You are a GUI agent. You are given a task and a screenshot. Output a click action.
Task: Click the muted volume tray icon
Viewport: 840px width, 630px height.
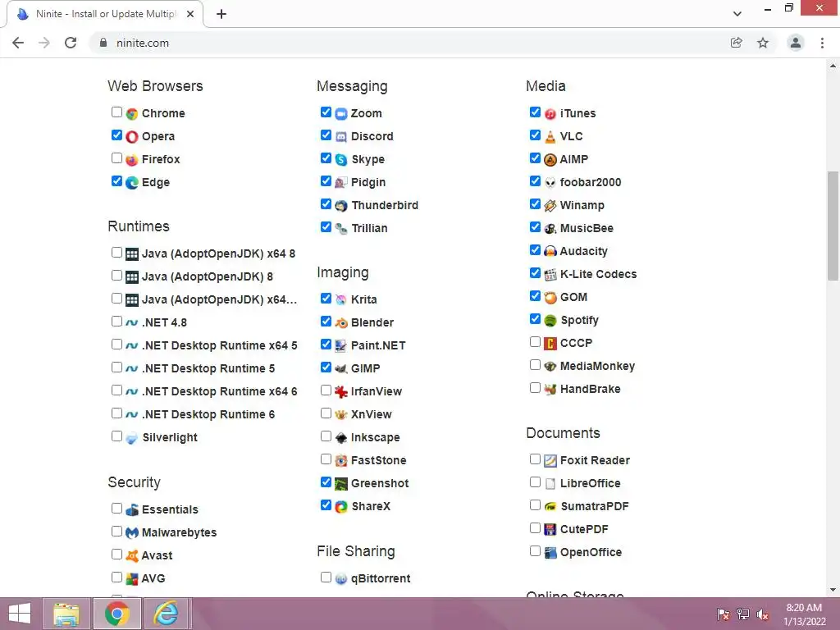pyautogui.click(x=762, y=614)
